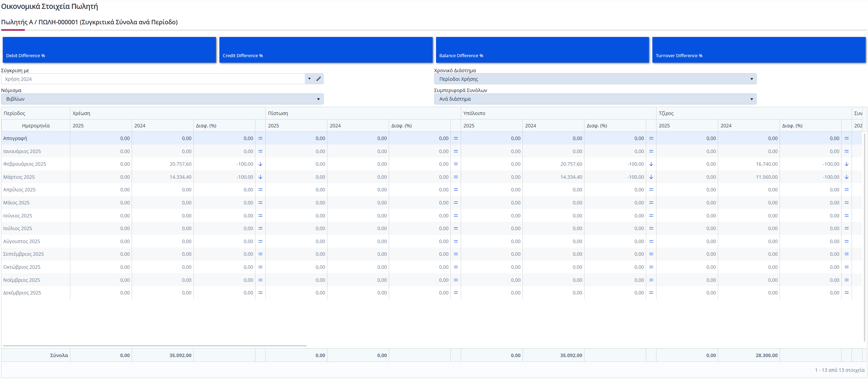The image size is (868, 379).
Task: Click the Υπόλοιπο group header
Action: click(558, 113)
